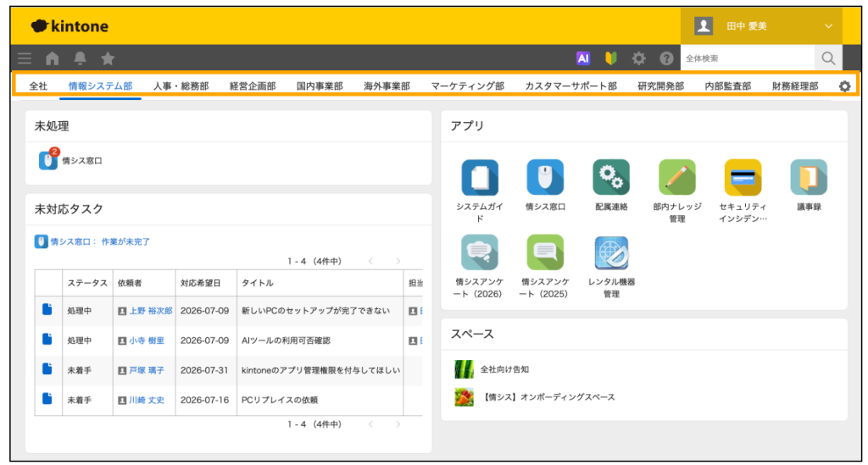Open the 全社向け告知 space

(504, 369)
